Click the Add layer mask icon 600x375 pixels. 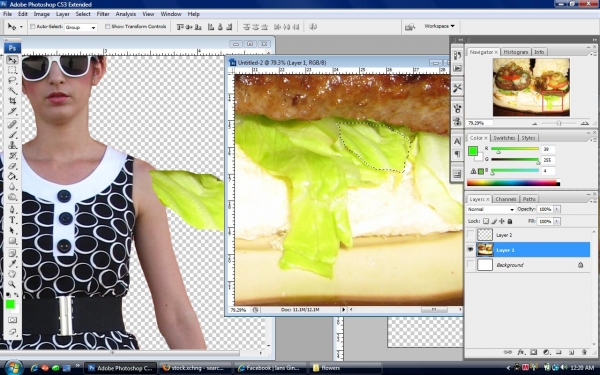point(533,352)
